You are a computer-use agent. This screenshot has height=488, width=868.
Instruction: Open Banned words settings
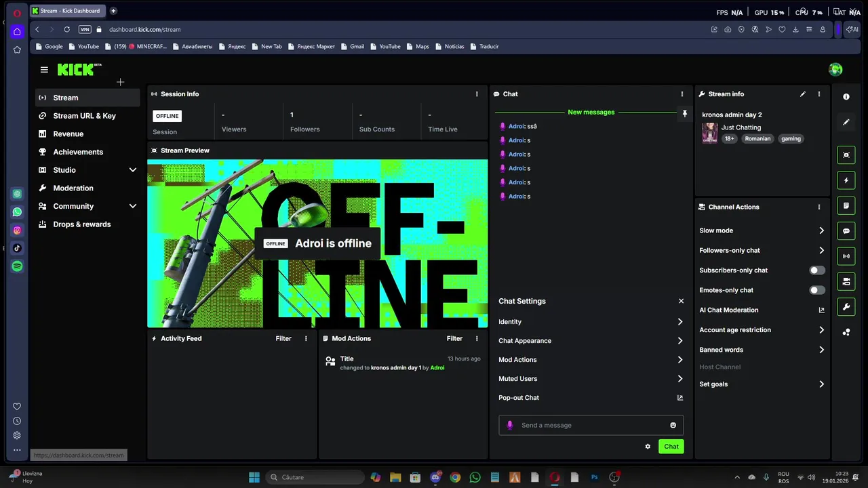762,350
